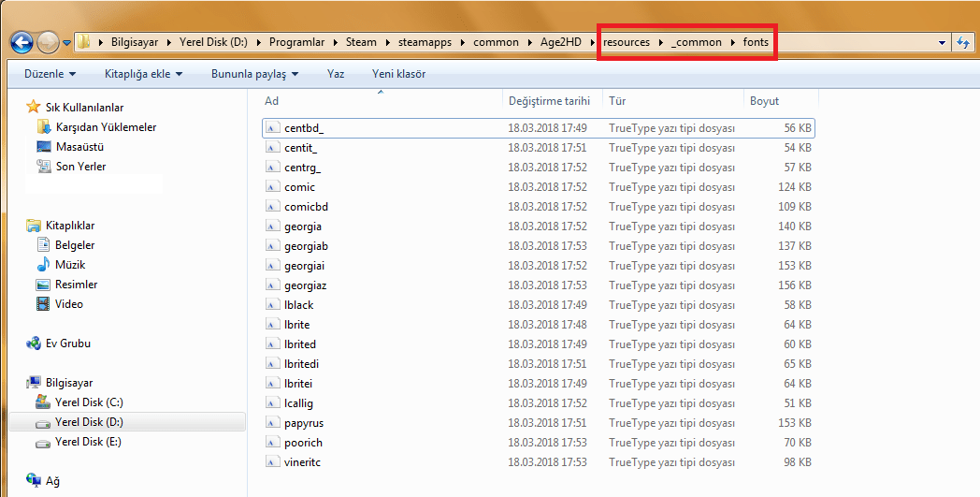980x497 pixels.
Task: Click the Programlar breadcrumb segment
Action: tap(296, 42)
